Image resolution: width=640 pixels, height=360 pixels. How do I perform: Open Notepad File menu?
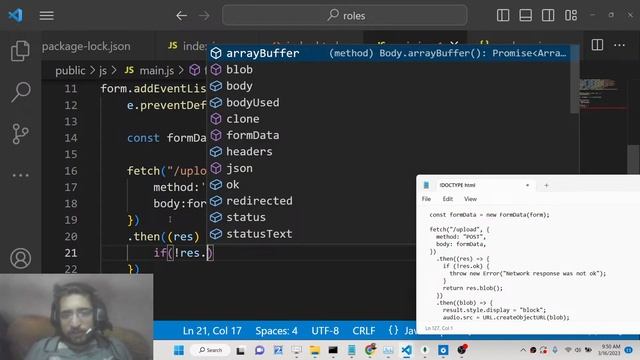pos(426,199)
